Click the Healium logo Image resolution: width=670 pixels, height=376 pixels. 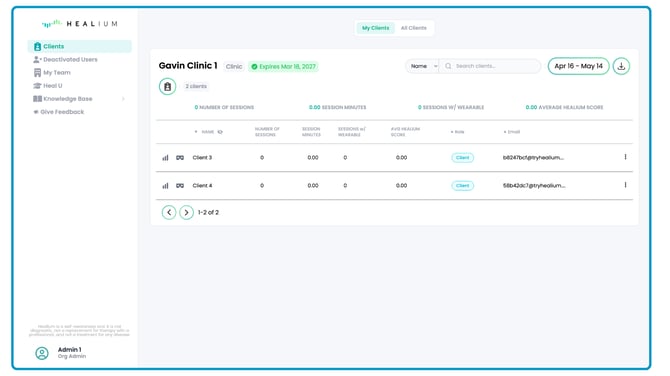coord(79,24)
